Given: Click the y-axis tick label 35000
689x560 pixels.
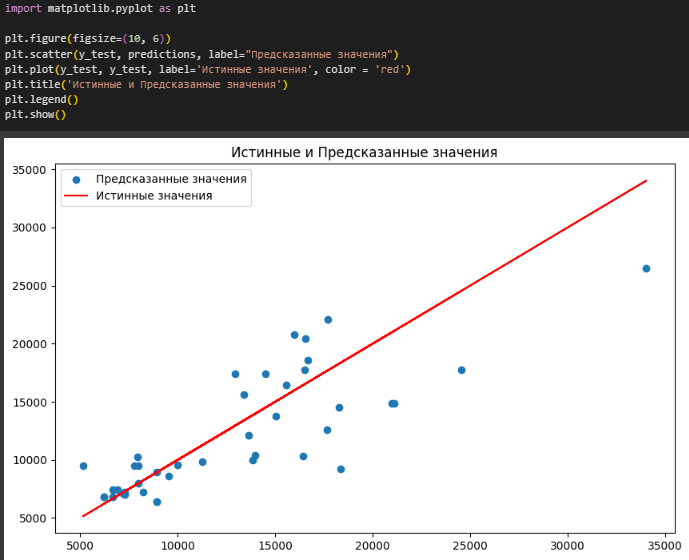Looking at the screenshot, I should (x=29, y=170).
